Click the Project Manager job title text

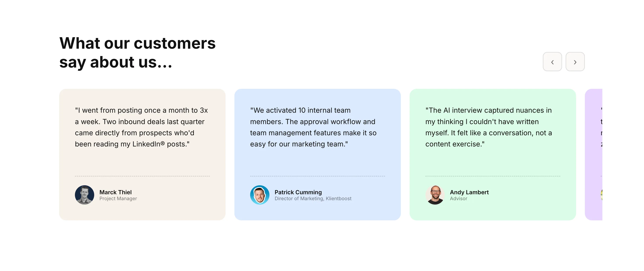pos(118,198)
